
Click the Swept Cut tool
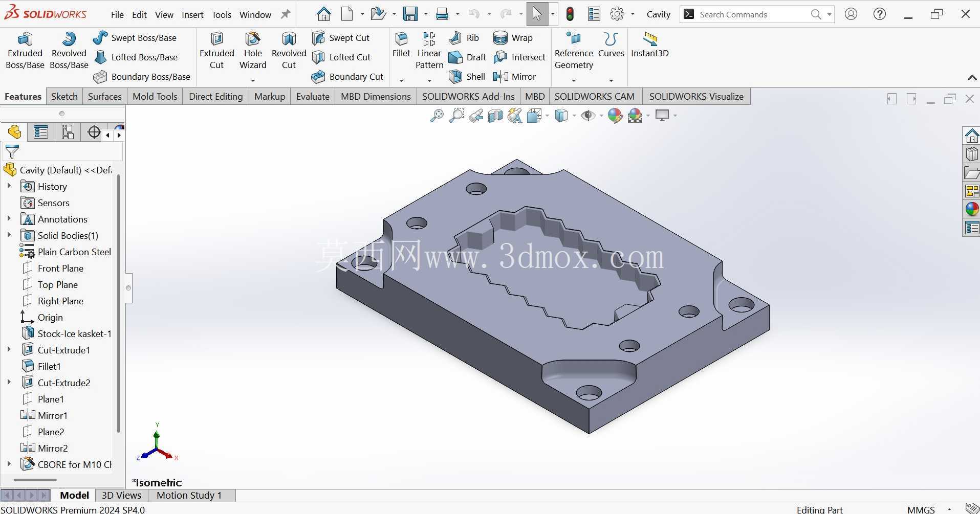341,38
